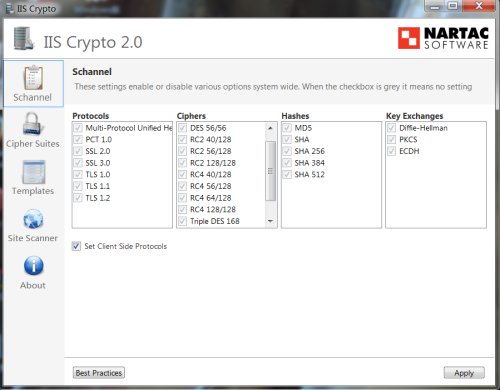Open the About info icon
The height and width of the screenshot is (390, 500).
pyautogui.click(x=33, y=266)
